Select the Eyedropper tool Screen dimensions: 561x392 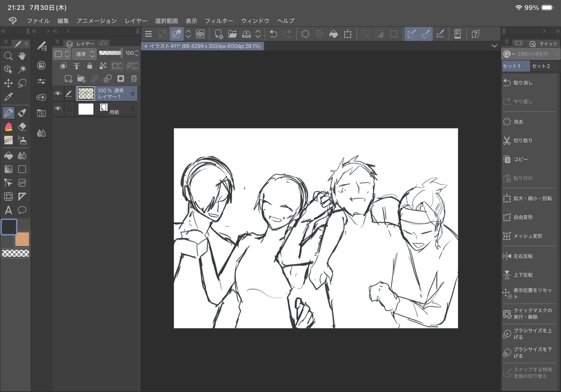[x=8, y=96]
